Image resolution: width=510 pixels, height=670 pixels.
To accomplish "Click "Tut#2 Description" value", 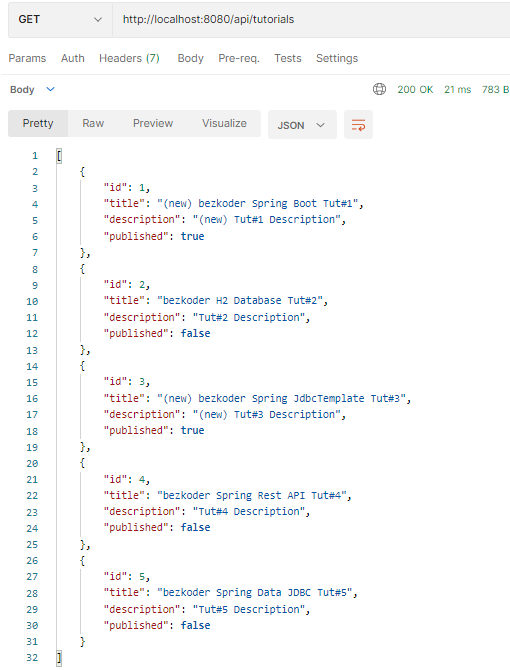I will 249,317.
